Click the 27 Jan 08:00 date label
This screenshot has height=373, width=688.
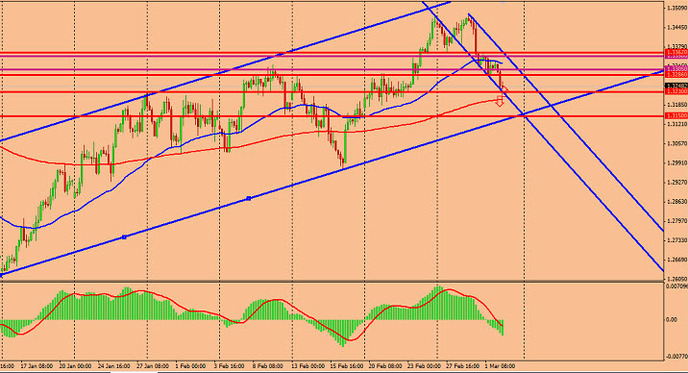point(153,366)
